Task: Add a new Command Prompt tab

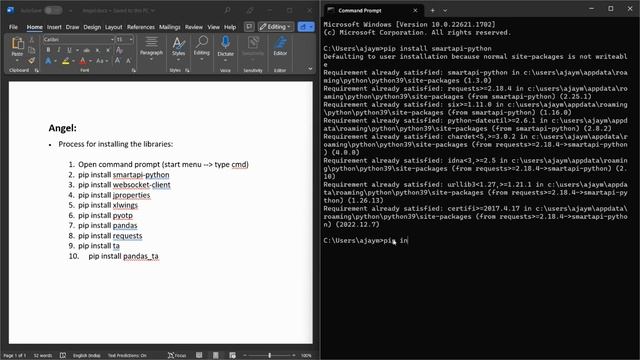Action: tap(432, 11)
